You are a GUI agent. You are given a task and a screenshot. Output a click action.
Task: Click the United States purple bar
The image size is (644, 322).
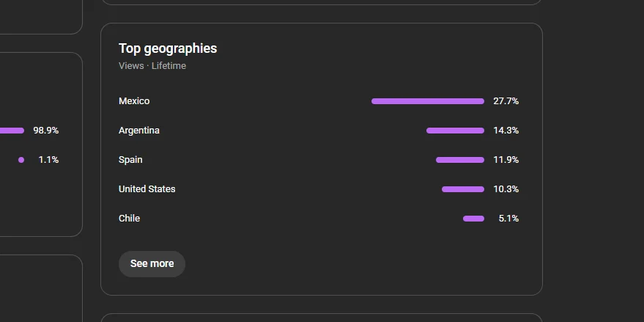(x=463, y=189)
